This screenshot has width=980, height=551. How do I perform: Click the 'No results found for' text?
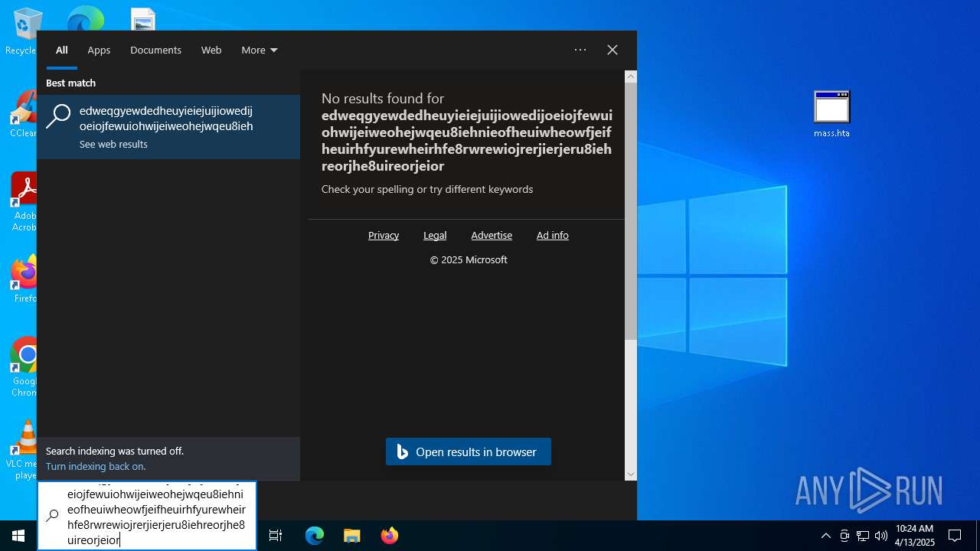point(383,98)
